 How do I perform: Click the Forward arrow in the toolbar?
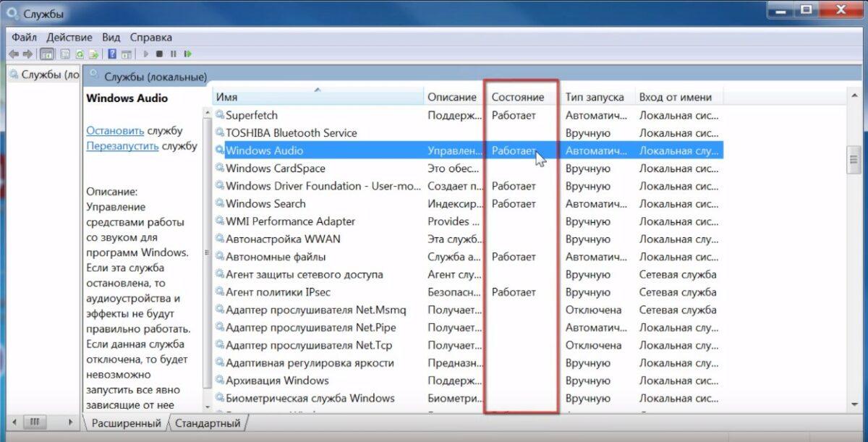coord(27,54)
